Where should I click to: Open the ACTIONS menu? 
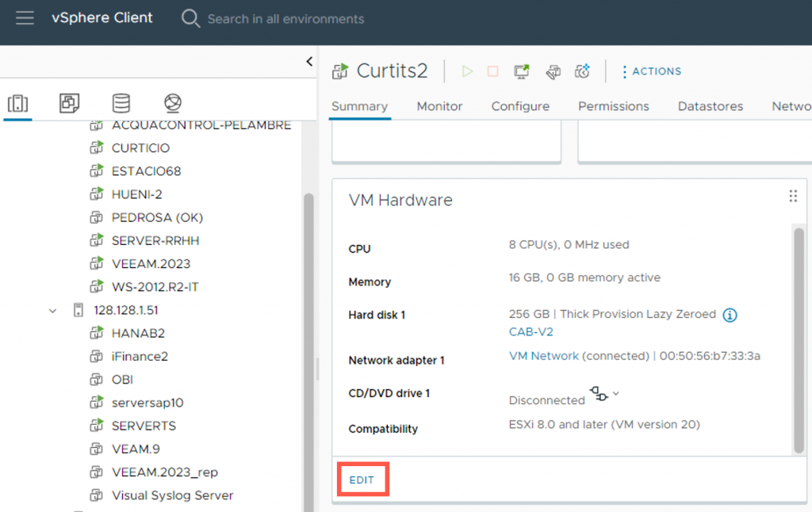point(653,71)
